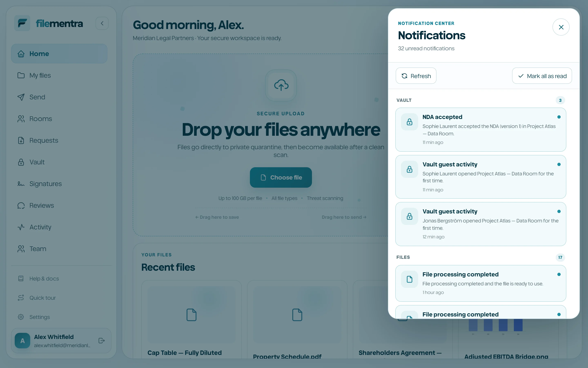Go to Home in sidebar
This screenshot has width=588, height=368.
[x=59, y=54]
